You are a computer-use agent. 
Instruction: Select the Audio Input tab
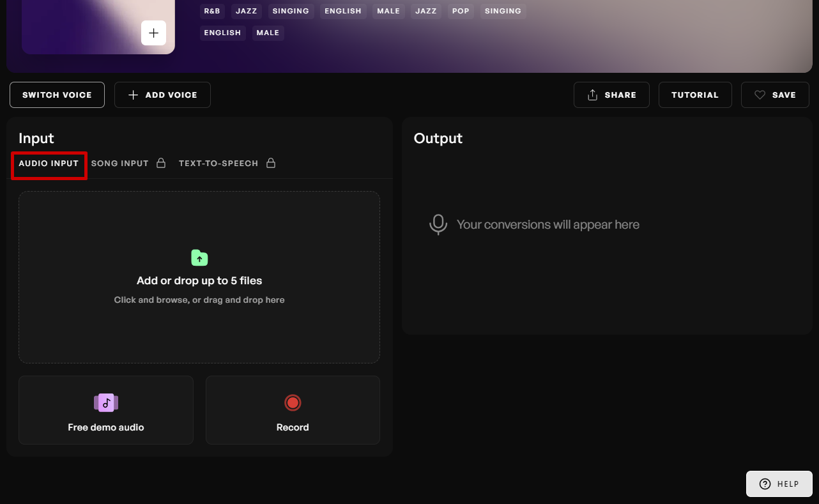pos(49,164)
